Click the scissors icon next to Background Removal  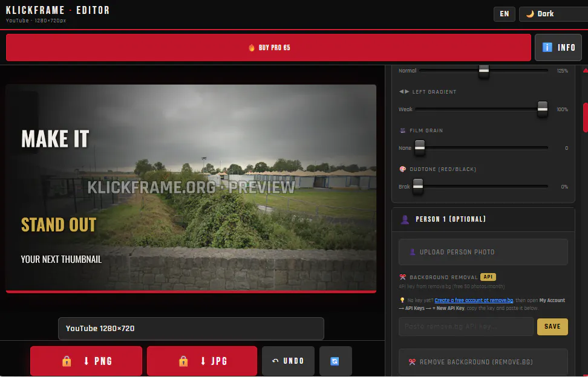tap(403, 277)
